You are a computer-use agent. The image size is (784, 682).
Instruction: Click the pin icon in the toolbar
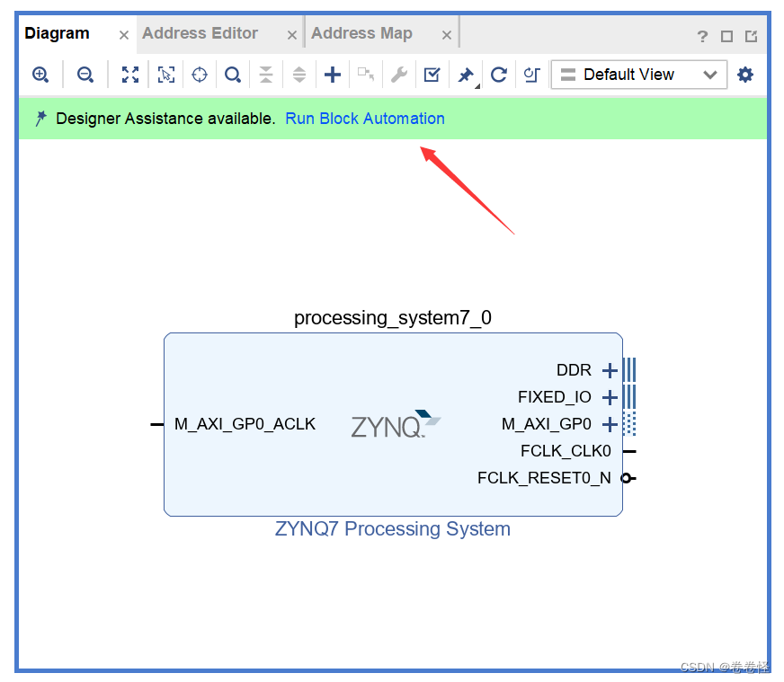[464, 75]
